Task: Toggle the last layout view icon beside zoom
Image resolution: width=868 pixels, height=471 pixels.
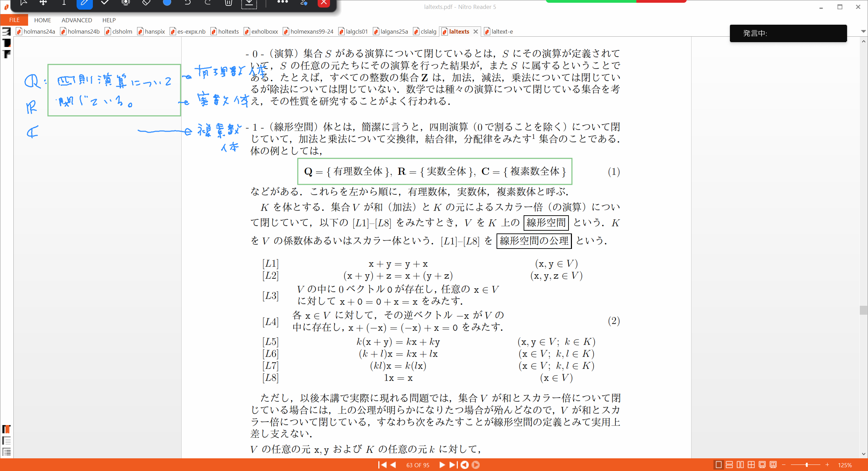Action: pyautogui.click(x=773, y=465)
